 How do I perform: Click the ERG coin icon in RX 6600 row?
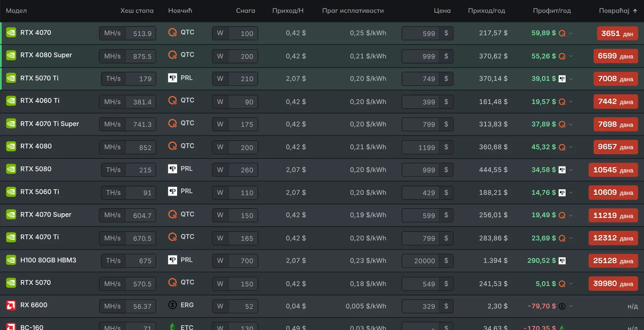coord(172,305)
